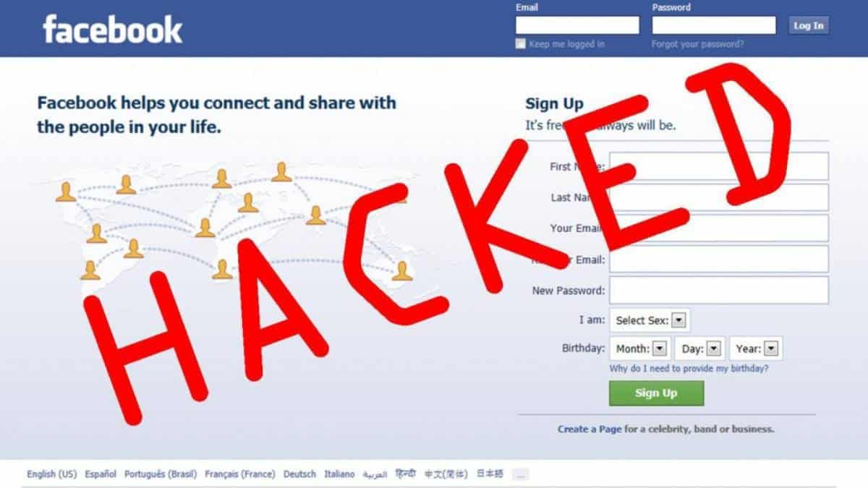The height and width of the screenshot is (488, 868).
Task: Expand the birthday Day dropdown
Action: 700,348
